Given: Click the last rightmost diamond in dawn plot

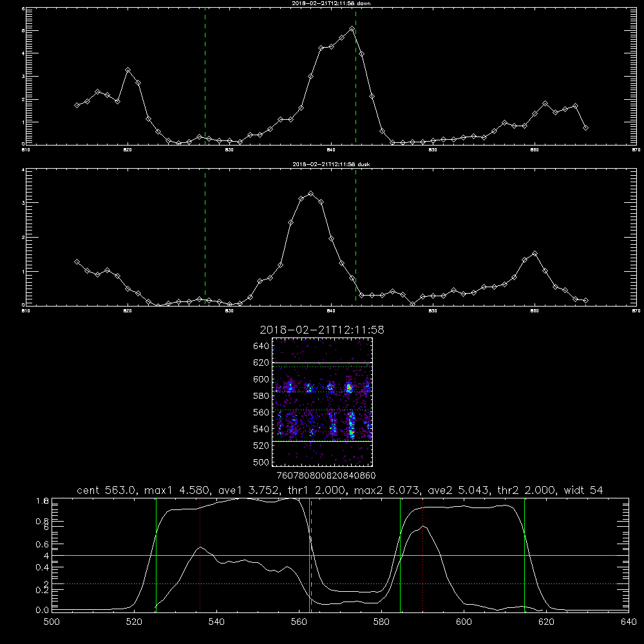Looking at the screenshot, I should (x=585, y=128).
